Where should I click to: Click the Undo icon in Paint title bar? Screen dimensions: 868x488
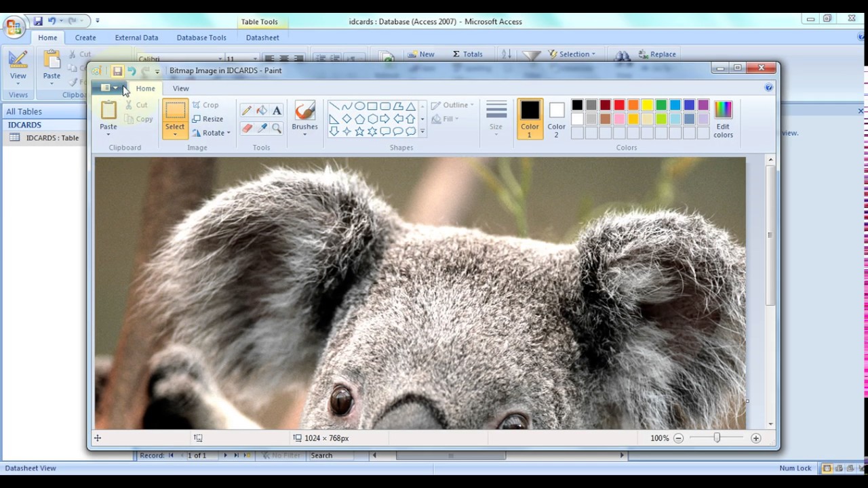pyautogui.click(x=132, y=70)
